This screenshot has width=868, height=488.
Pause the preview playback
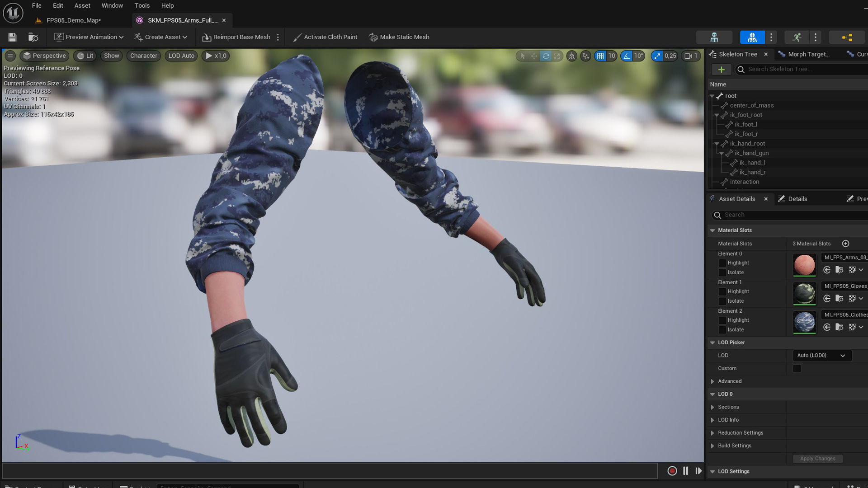coord(686,471)
